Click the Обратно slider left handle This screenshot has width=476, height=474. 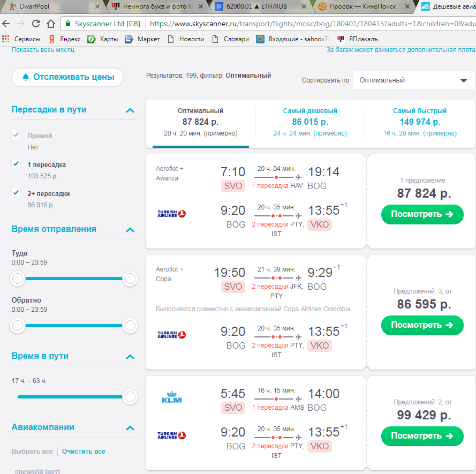(18, 326)
